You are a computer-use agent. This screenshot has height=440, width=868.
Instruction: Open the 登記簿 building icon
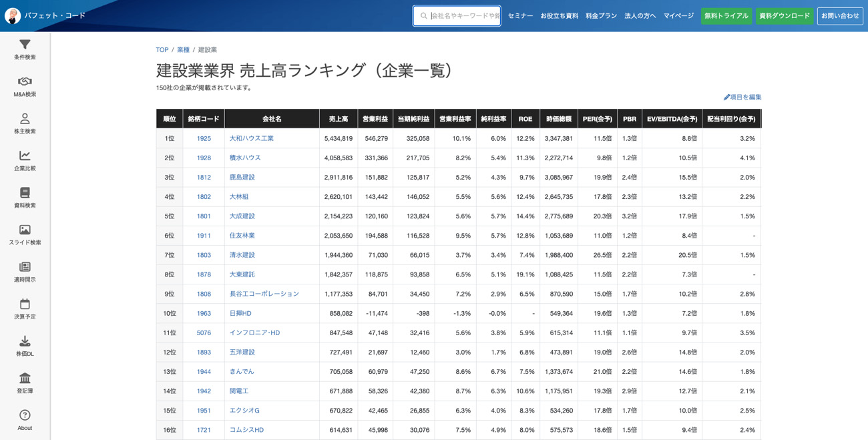click(x=25, y=378)
